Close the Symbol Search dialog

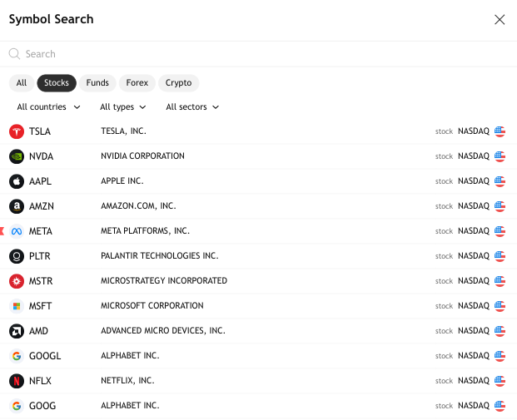point(500,19)
